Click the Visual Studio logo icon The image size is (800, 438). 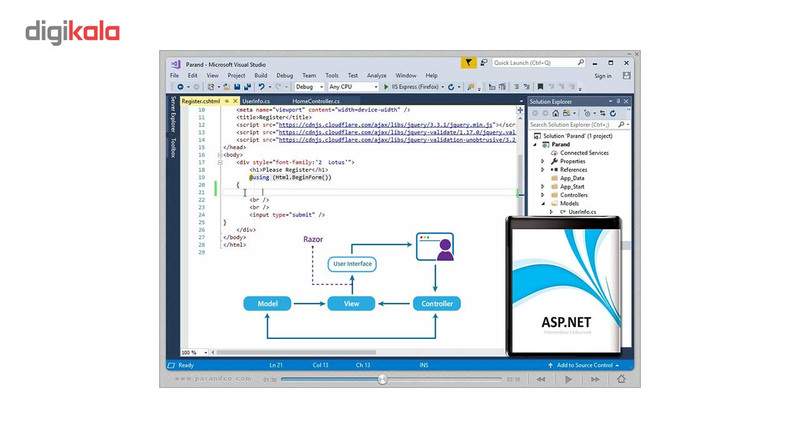[x=176, y=64]
